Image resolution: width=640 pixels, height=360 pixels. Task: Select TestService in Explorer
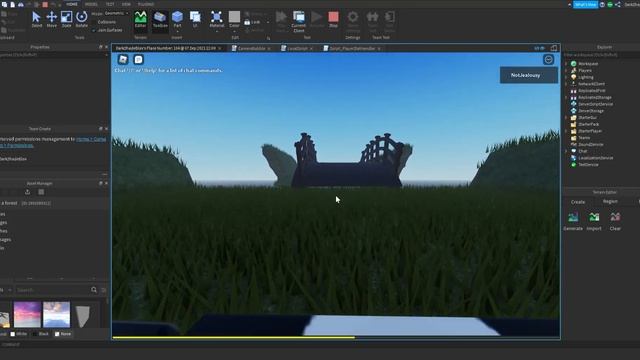coord(588,164)
